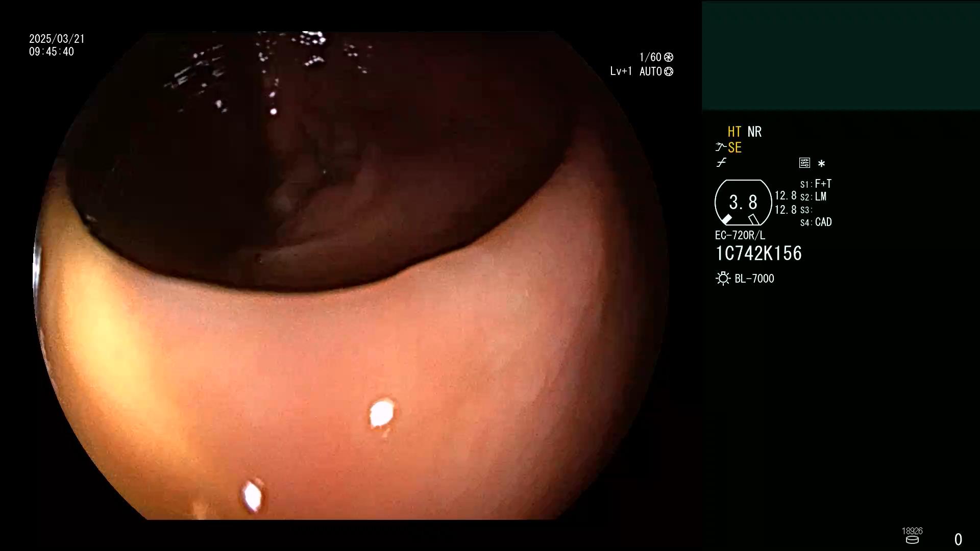Click the upper 12.8 value beside S2

click(786, 195)
